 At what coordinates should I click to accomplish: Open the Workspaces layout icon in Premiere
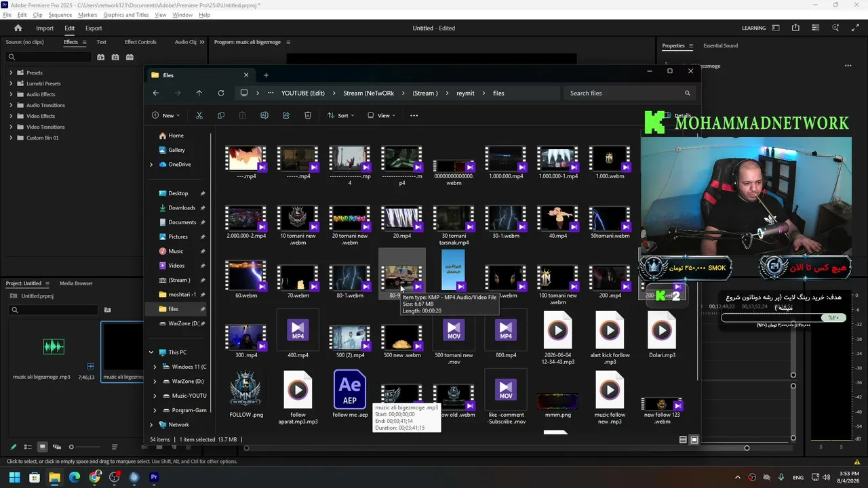click(x=776, y=28)
